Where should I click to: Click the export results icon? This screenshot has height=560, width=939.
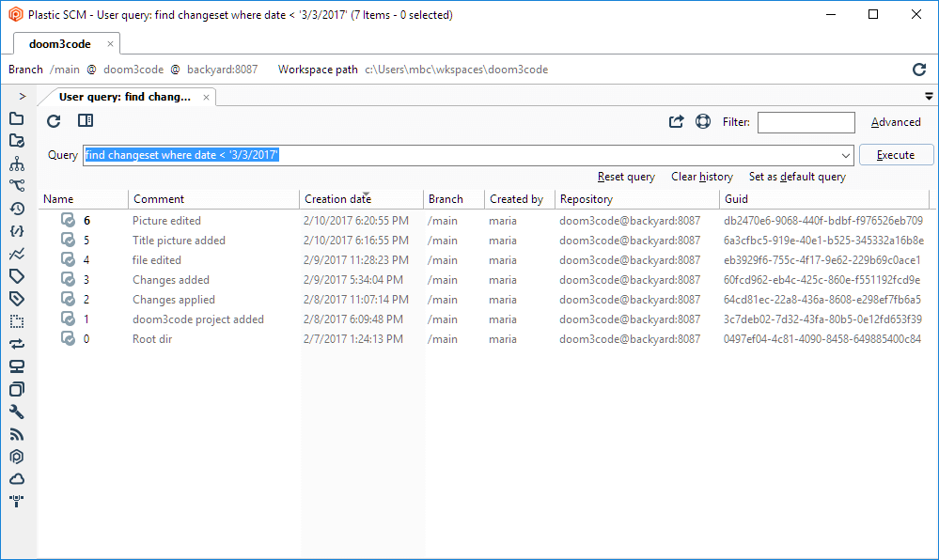[x=676, y=121]
